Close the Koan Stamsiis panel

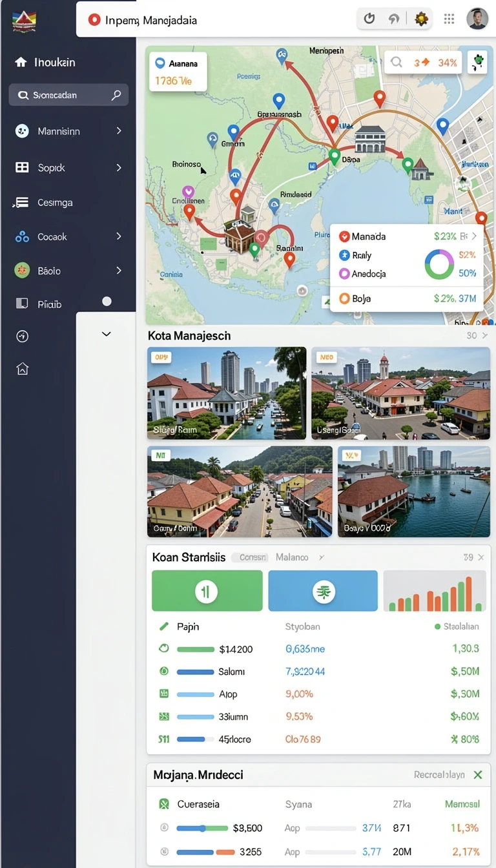[x=481, y=557]
